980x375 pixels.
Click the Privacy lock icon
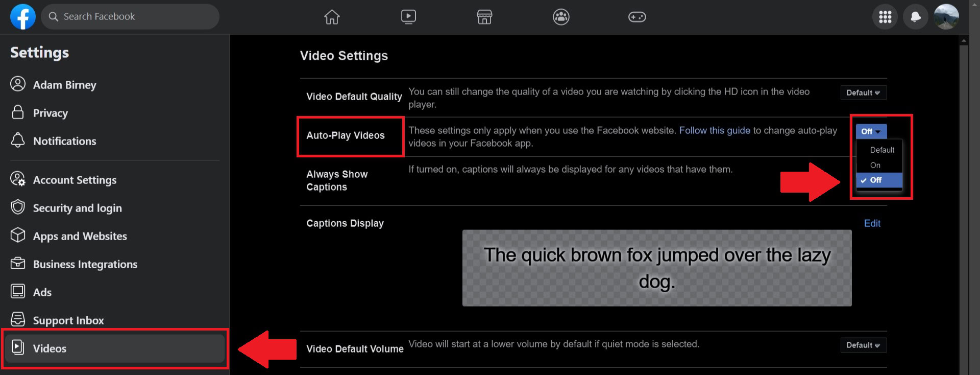[18, 112]
